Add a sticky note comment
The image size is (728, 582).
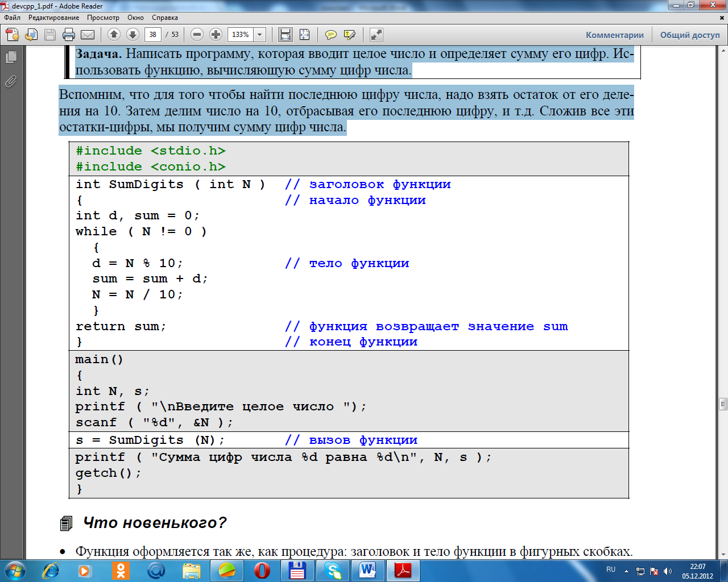click(x=330, y=35)
